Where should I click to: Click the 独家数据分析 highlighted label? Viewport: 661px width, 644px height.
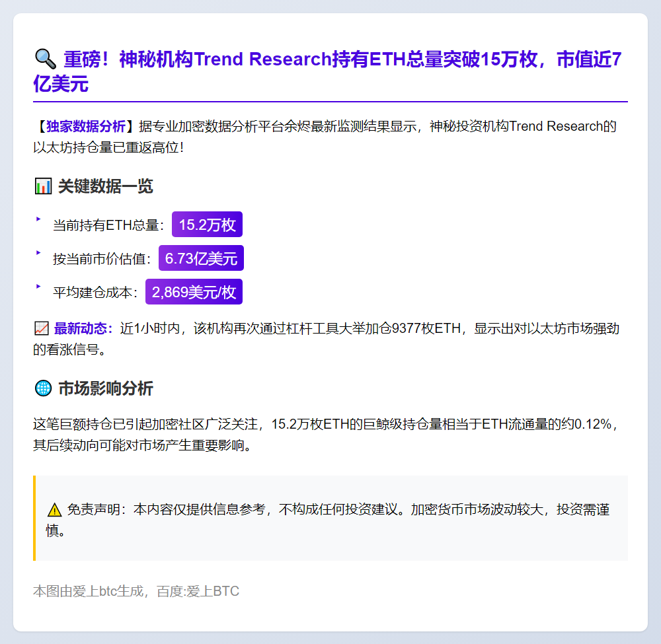click(85, 126)
